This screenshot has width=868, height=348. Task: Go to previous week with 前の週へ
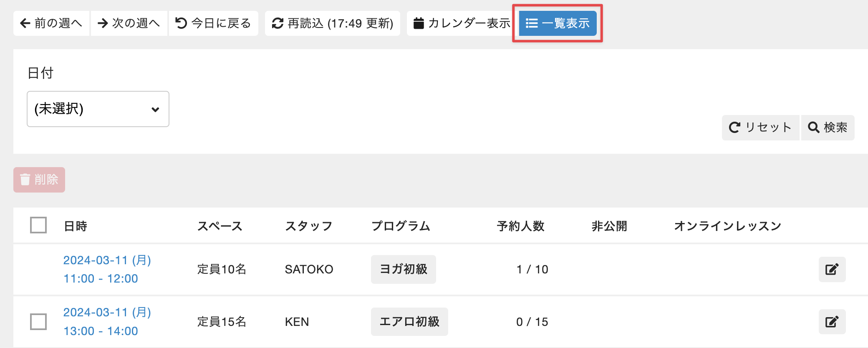51,23
